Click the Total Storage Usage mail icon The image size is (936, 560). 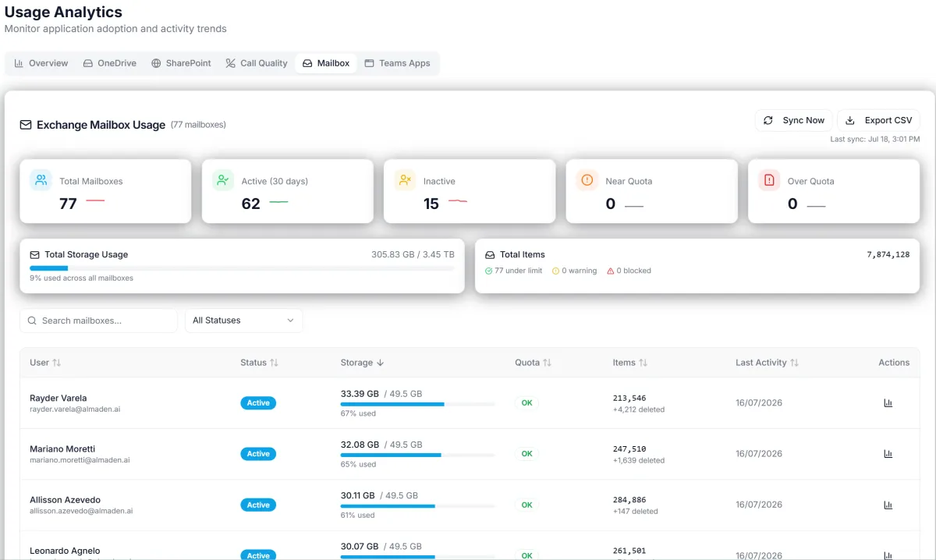[x=34, y=254]
